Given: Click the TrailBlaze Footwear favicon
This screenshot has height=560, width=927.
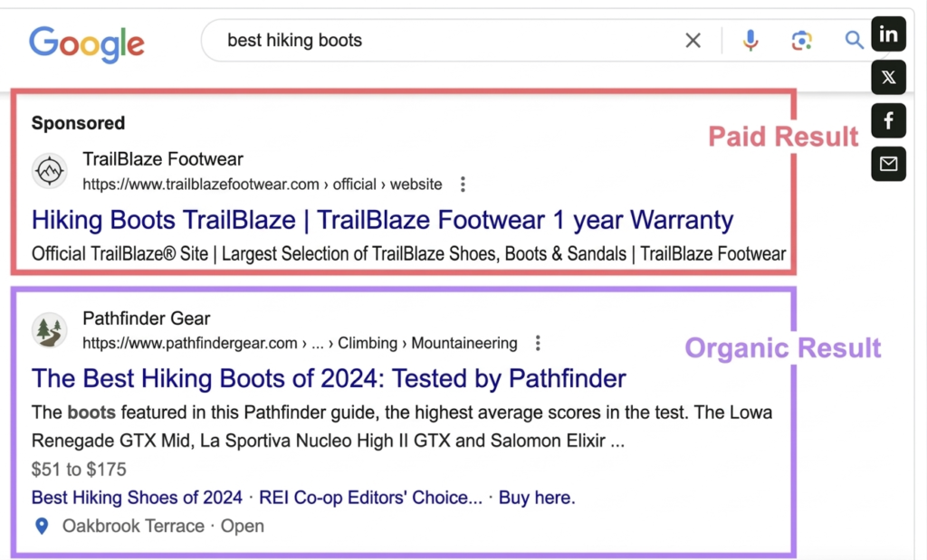Looking at the screenshot, I should click(49, 171).
